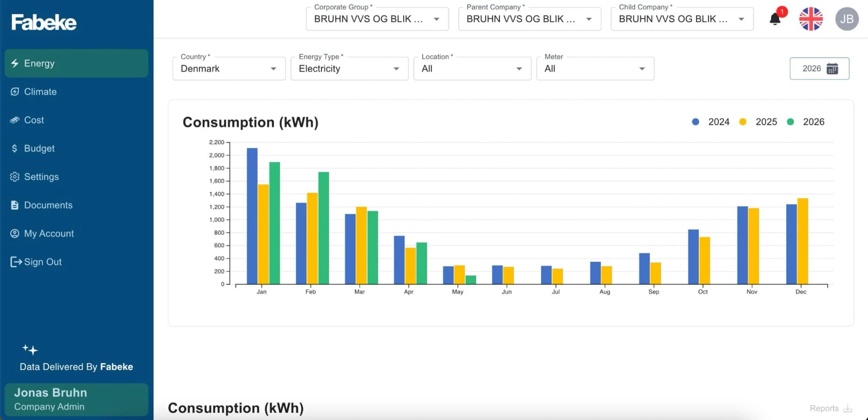Toggle the 2024 legend series
This screenshot has width=868, height=420.
coord(711,122)
